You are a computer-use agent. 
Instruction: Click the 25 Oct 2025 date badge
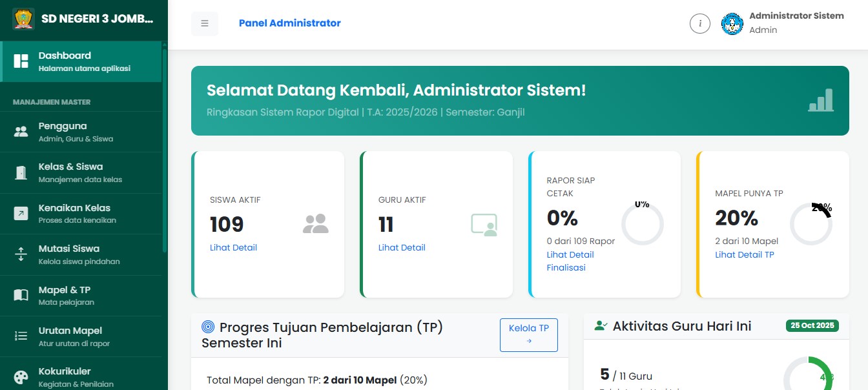[812, 326]
